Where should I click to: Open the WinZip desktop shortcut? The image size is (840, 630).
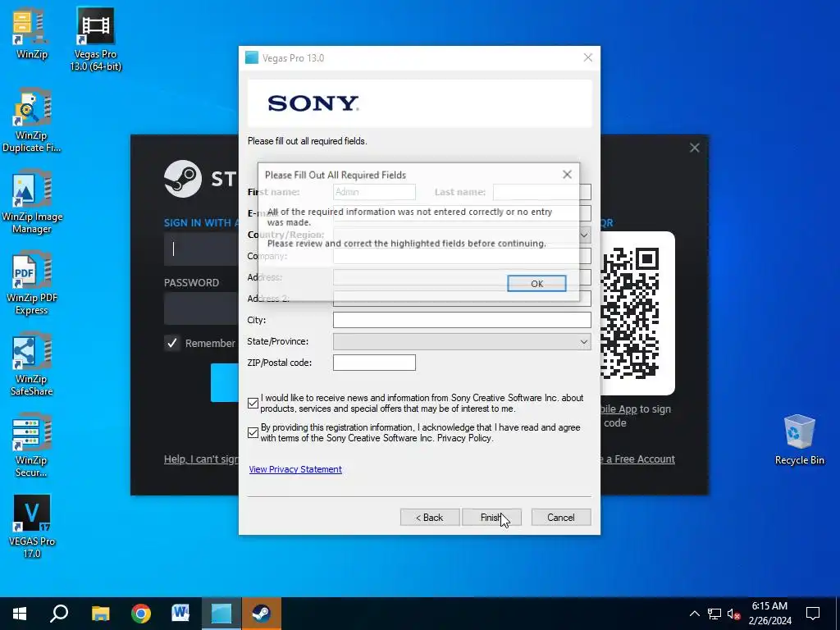(x=31, y=33)
